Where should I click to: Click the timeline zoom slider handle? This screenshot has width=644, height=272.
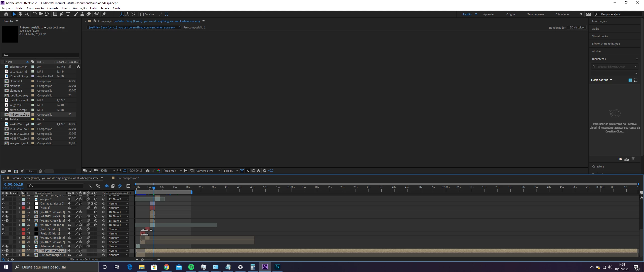point(142,259)
